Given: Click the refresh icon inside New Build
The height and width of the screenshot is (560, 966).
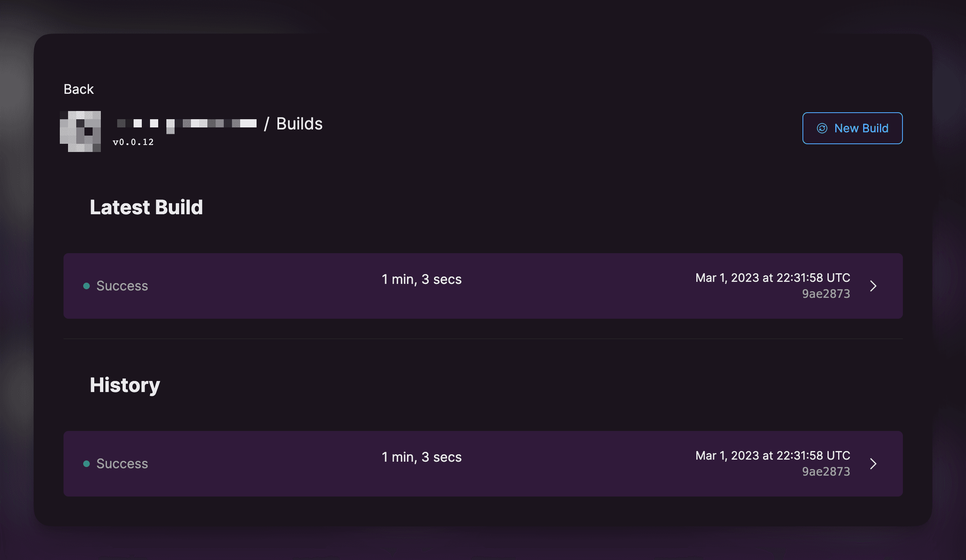Looking at the screenshot, I should 822,128.
